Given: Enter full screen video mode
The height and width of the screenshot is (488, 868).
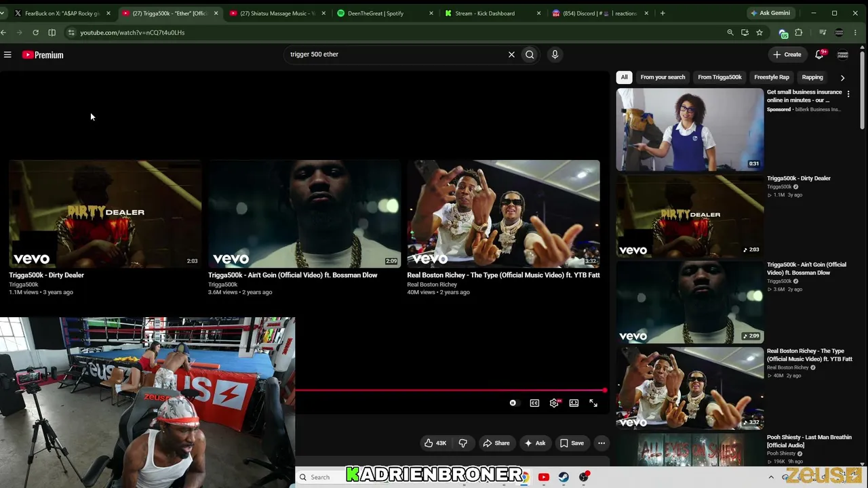Looking at the screenshot, I should (593, 403).
